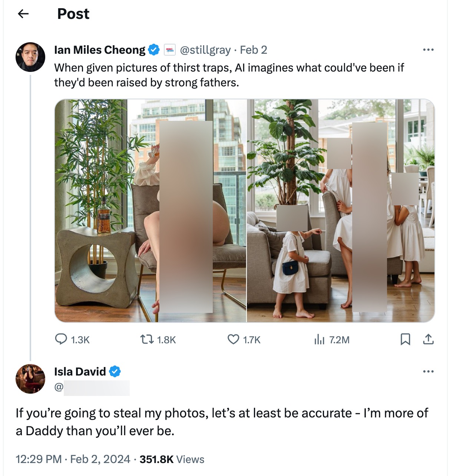Click the Ian Miles Cheong display name

click(100, 50)
